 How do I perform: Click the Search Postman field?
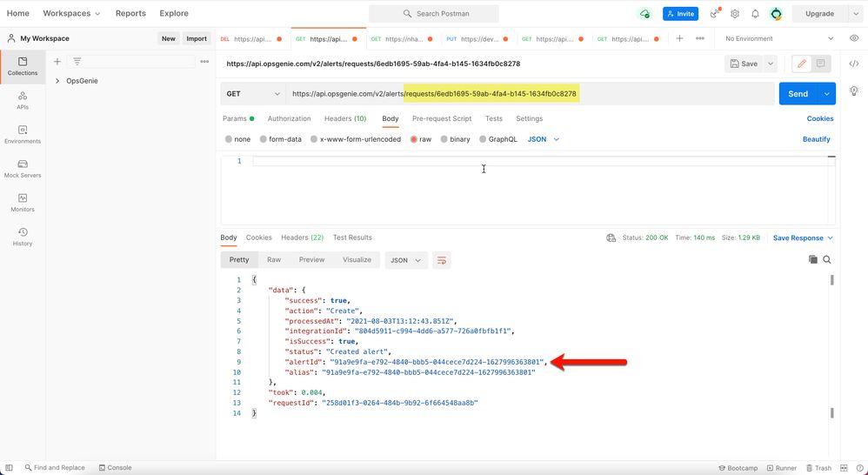coord(433,14)
